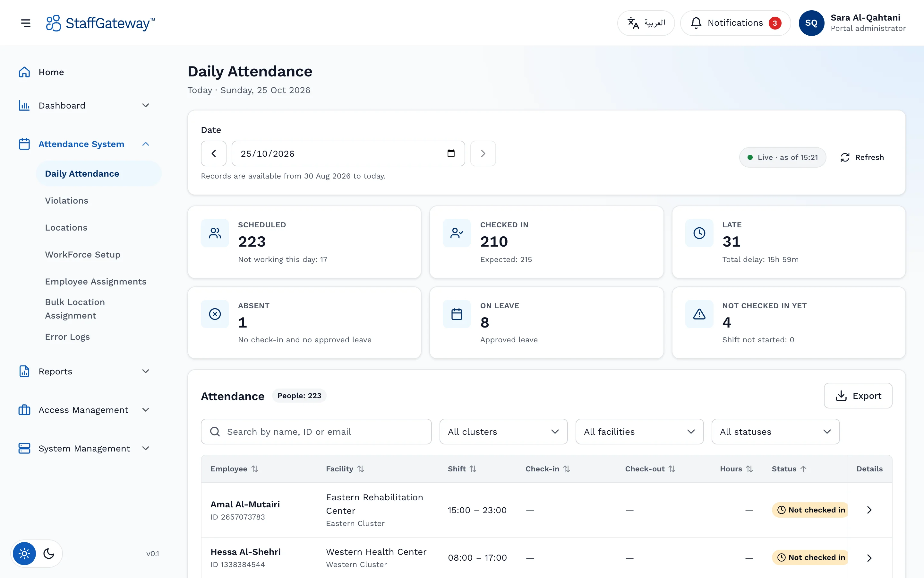Expand System Management section
The width and height of the screenshot is (924, 578).
tap(84, 448)
